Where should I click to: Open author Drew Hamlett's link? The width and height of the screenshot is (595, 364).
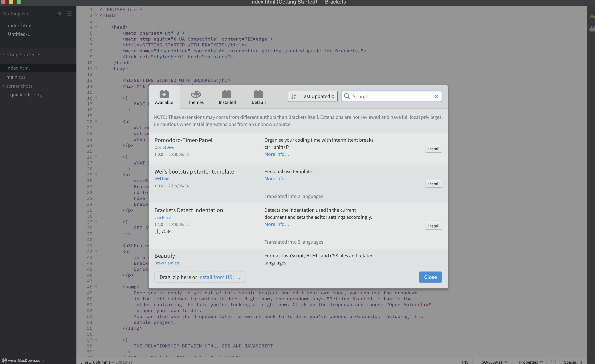[167, 263]
